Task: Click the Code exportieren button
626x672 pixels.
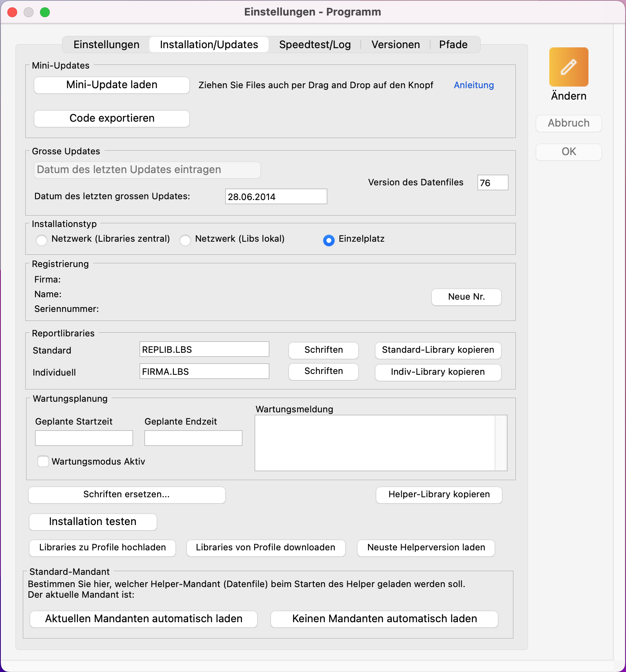Action: [112, 118]
